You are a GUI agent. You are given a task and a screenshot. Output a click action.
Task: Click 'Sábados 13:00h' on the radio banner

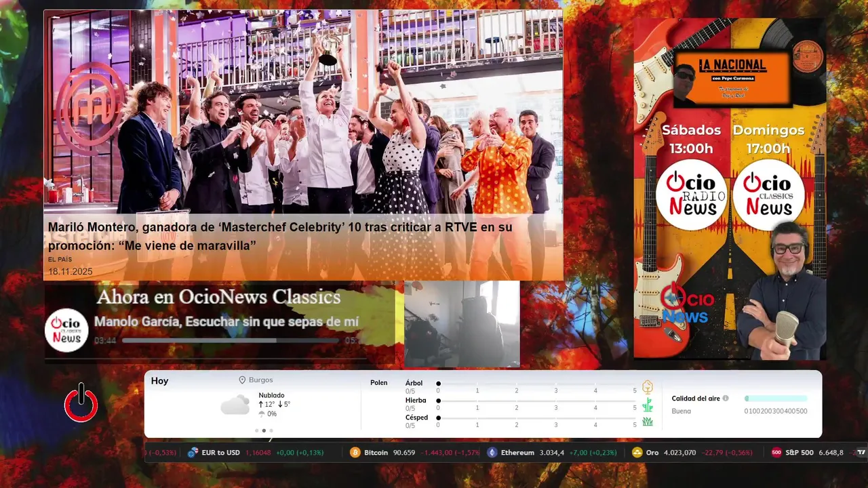tap(691, 139)
